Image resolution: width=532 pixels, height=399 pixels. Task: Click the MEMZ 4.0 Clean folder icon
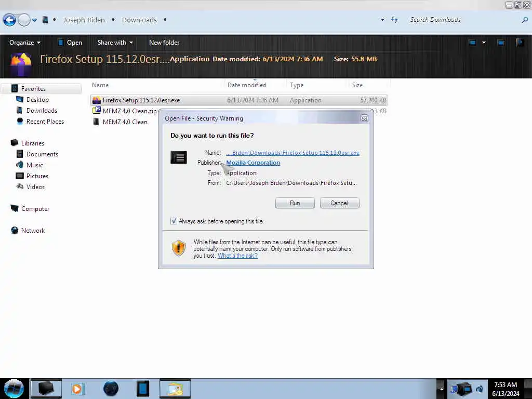click(96, 122)
